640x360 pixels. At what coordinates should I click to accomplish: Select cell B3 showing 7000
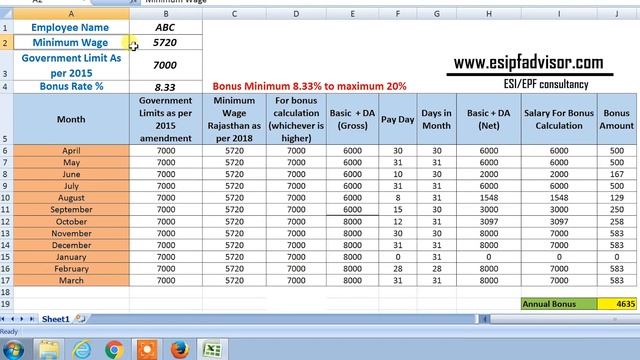(166, 65)
